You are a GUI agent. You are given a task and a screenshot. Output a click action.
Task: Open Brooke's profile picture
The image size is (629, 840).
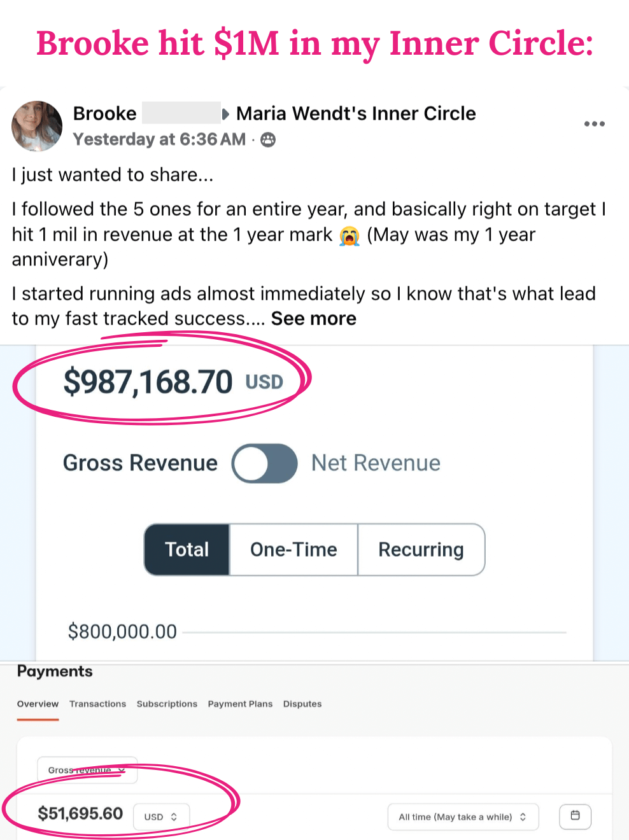[37, 126]
